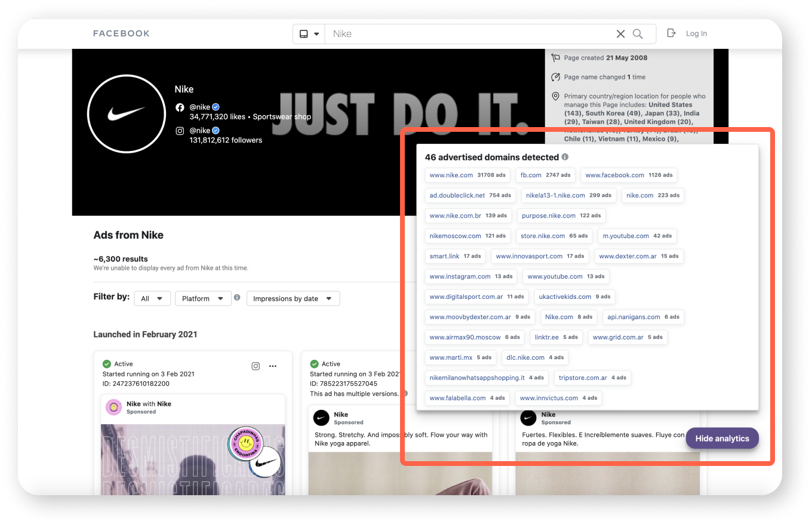
Task: Click the www.innovasport.com domain tag
Action: click(540, 257)
